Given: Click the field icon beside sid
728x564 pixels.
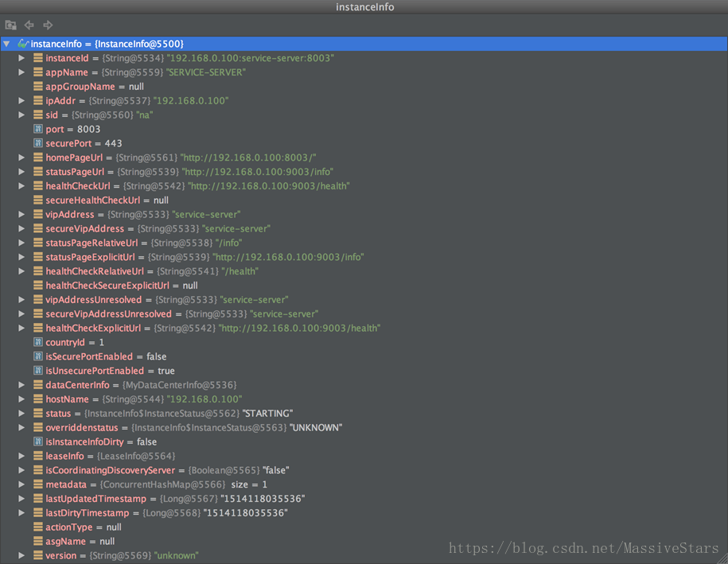Looking at the screenshot, I should coord(38,115).
